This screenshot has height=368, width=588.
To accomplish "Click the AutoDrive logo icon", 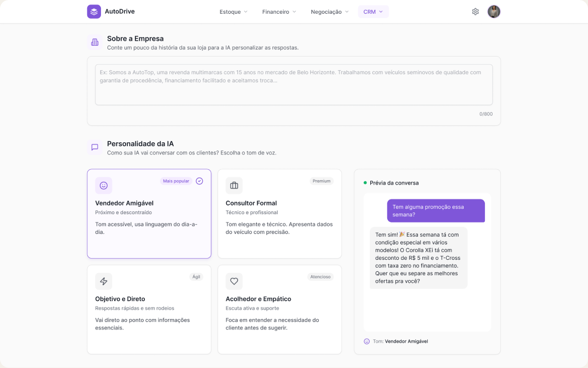I will [94, 12].
